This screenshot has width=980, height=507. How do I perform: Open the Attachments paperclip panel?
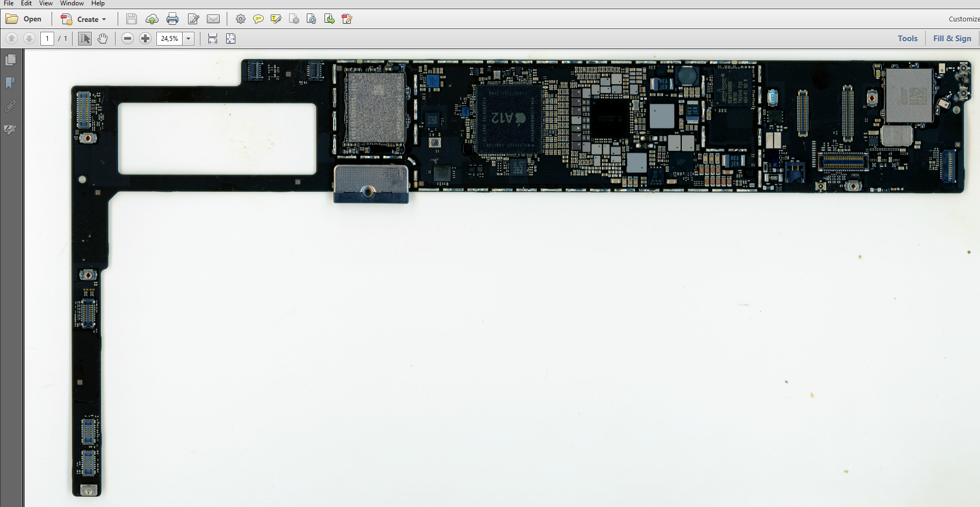(x=10, y=106)
